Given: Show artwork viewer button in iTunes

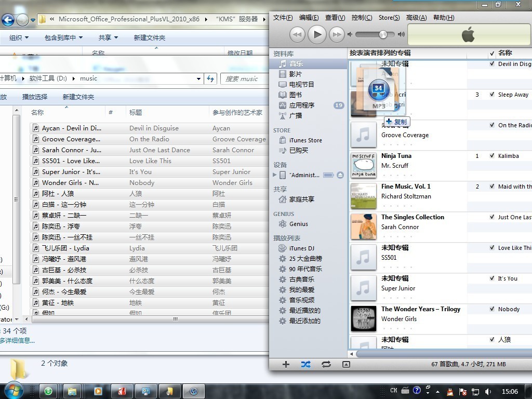Looking at the screenshot, I should (x=346, y=364).
